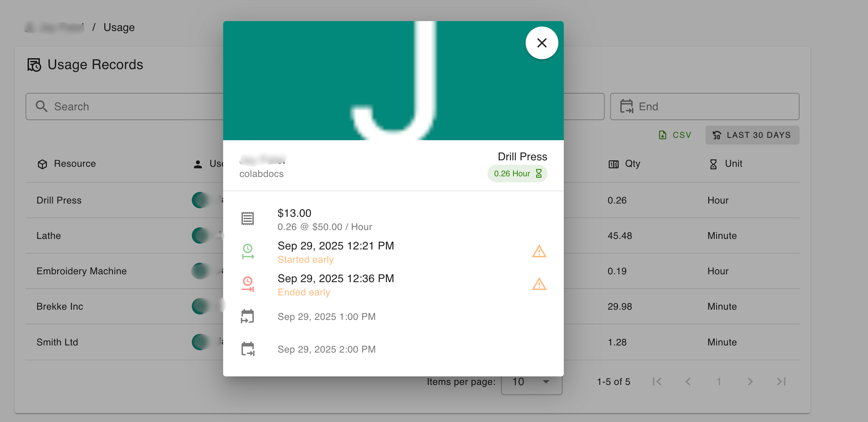Click the receipt icon beside $13.00
This screenshot has height=422, width=868.
coord(248,218)
